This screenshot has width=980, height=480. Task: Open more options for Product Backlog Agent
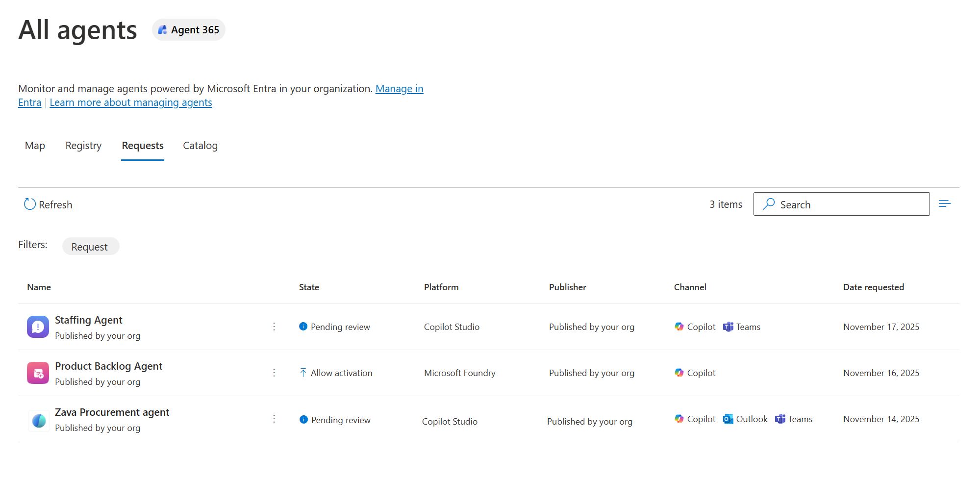[274, 373]
